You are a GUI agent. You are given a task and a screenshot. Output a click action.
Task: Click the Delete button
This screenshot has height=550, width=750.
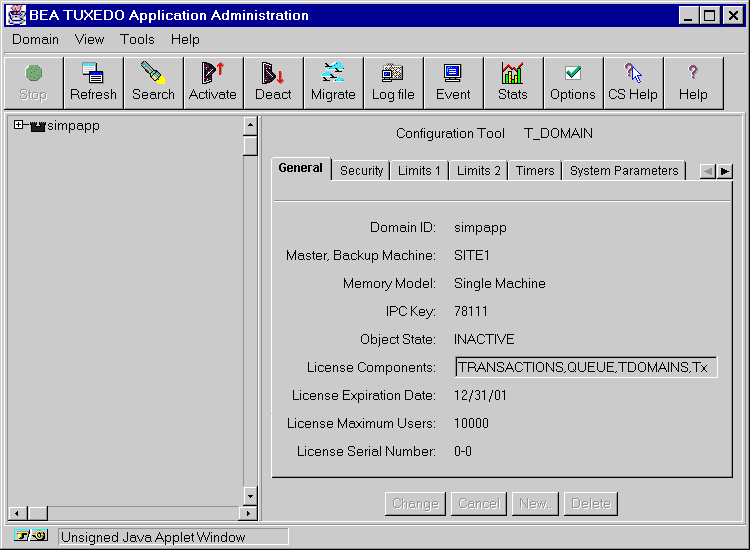591,504
